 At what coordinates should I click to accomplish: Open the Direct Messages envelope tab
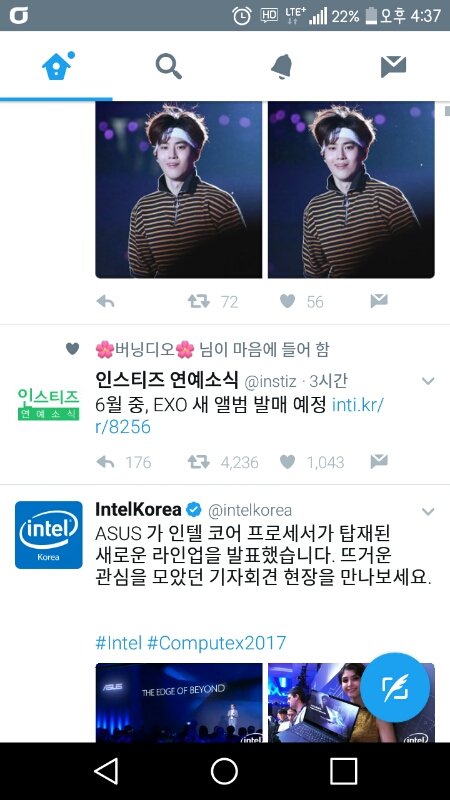[393, 66]
